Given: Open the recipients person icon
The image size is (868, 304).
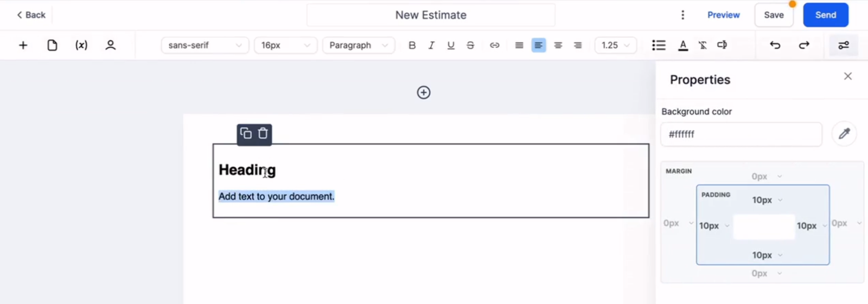Looking at the screenshot, I should point(111,45).
